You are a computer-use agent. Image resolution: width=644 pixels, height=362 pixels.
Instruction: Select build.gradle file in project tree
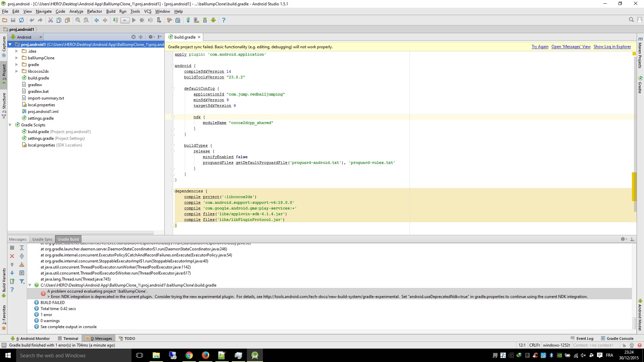38,78
